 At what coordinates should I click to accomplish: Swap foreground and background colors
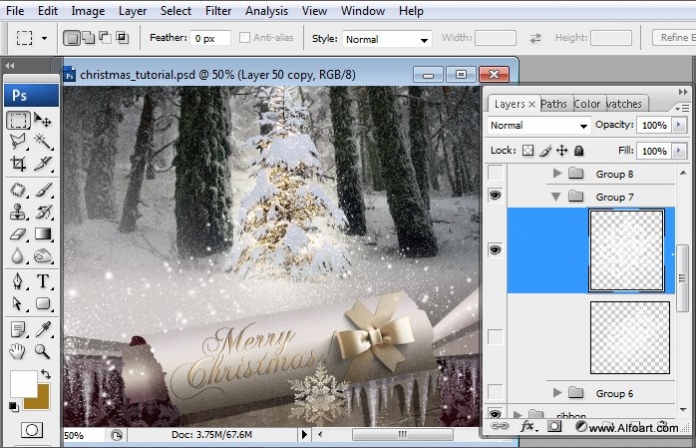tap(46, 374)
